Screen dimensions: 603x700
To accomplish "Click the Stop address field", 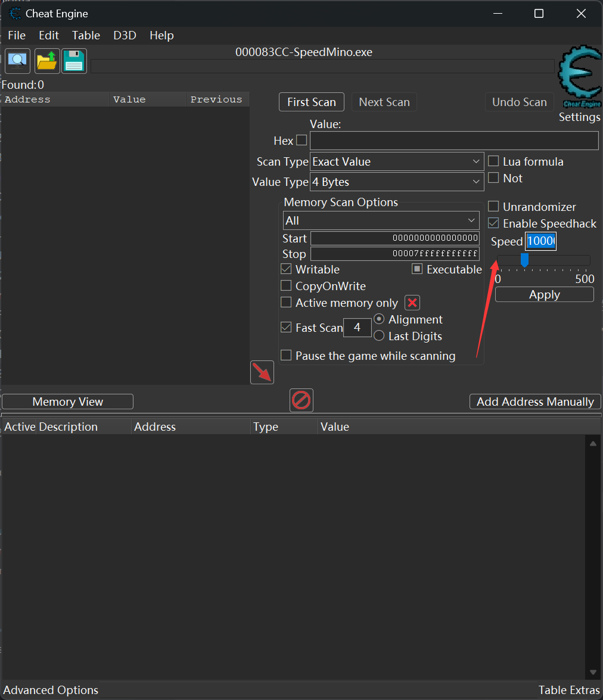I will pyautogui.click(x=395, y=254).
